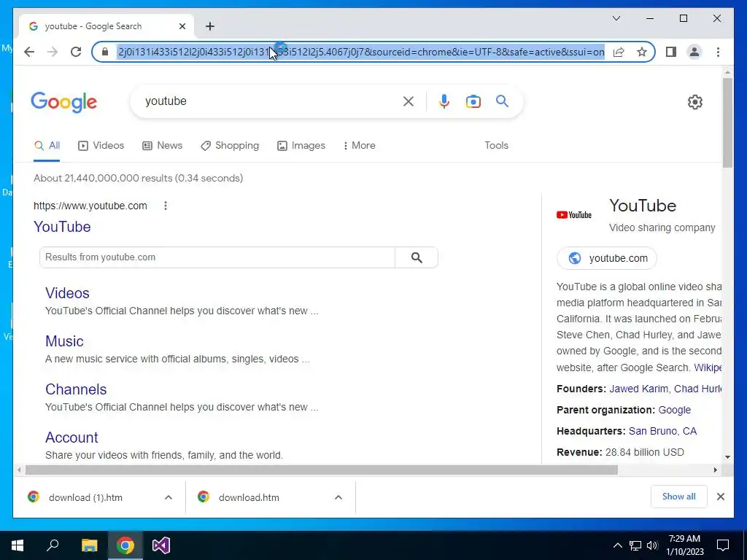Search within youtube.com using magnifier button
Image resolution: width=747 pixels, height=560 pixels.
(417, 257)
